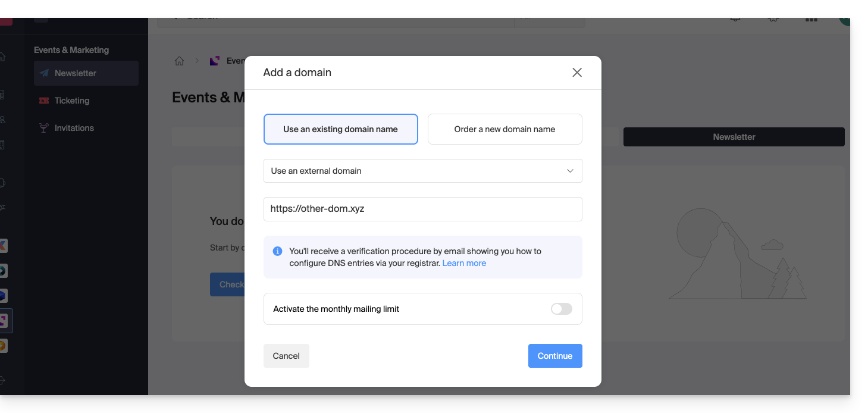The height and width of the screenshot is (413, 868).
Task: Switch to the dark Newsletter tab
Action: 734,137
